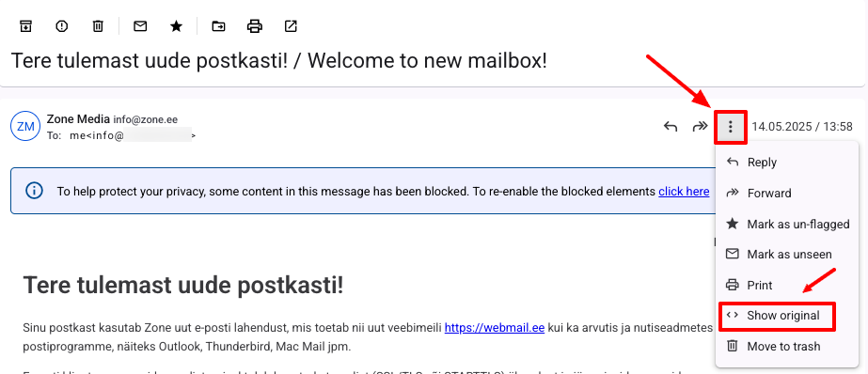Open the https://webmail.ee link
The height and width of the screenshot is (374, 868).
pyautogui.click(x=495, y=328)
